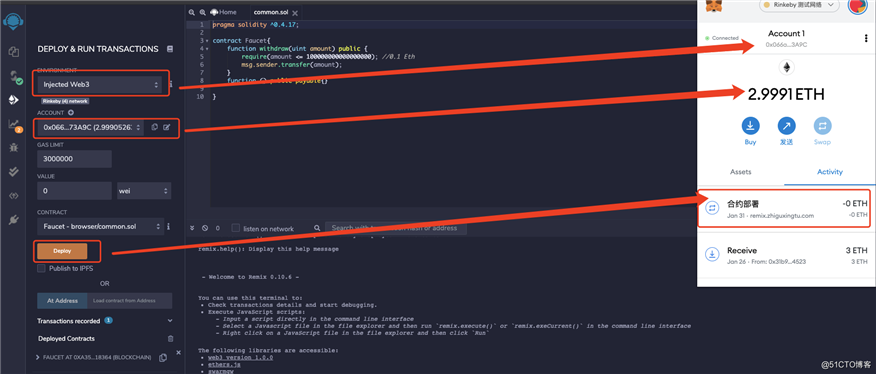The image size is (876, 374).
Task: Fold the withdraw function code block
Action: point(207,49)
